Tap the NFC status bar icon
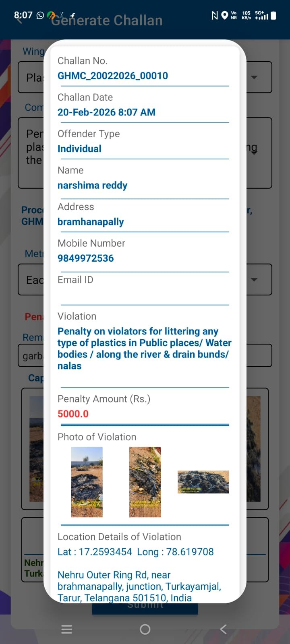This screenshot has height=644, width=290. pos(215,15)
